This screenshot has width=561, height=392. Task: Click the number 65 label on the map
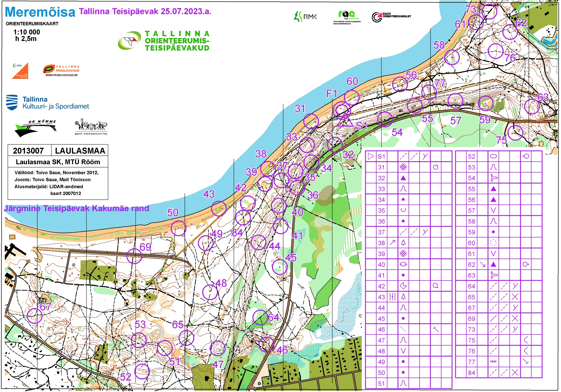(178, 324)
